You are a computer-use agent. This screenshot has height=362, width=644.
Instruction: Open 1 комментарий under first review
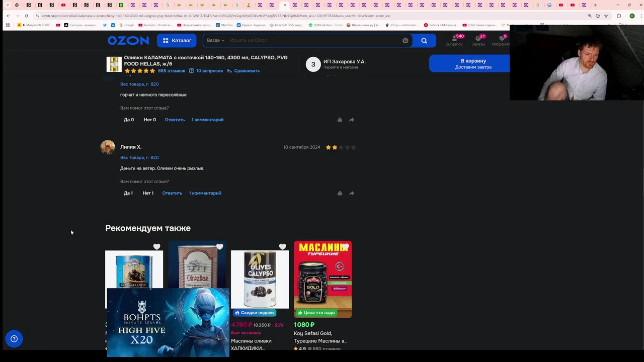(207, 120)
